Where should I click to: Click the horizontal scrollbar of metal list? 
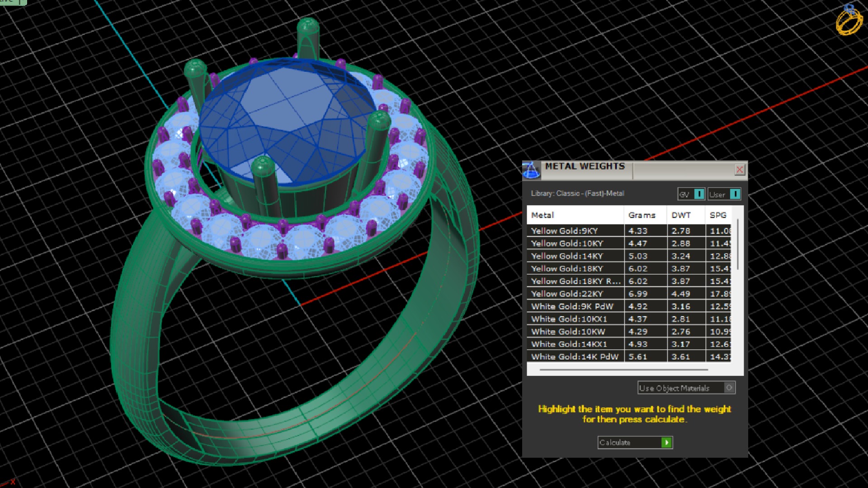623,370
